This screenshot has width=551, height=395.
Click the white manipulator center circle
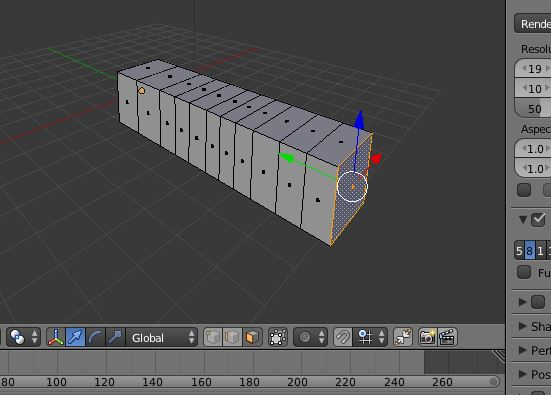pos(352,187)
